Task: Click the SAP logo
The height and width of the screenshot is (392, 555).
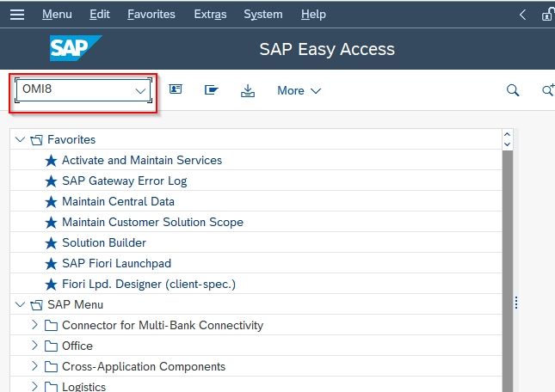Action: 76,48
